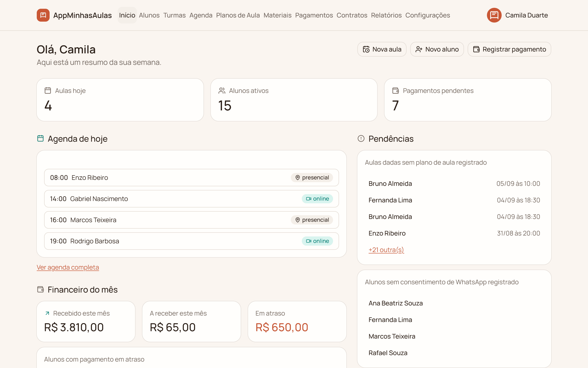Image resolution: width=588 pixels, height=368 pixels.
Task: Click the online badge for Rodrigo Barbosa
Action: (x=317, y=241)
